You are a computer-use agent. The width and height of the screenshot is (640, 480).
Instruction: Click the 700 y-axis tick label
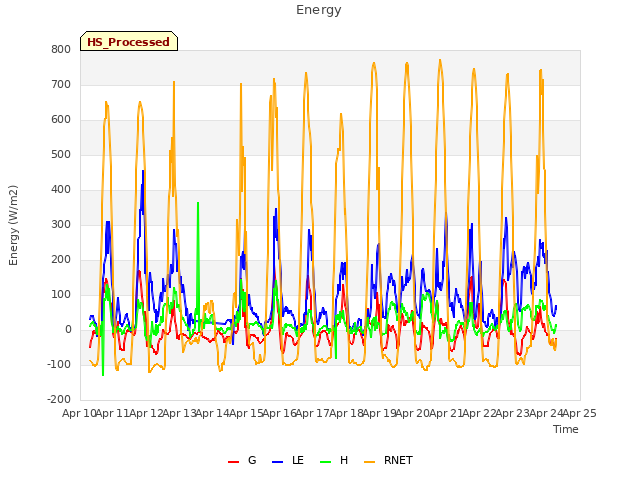[61, 84]
